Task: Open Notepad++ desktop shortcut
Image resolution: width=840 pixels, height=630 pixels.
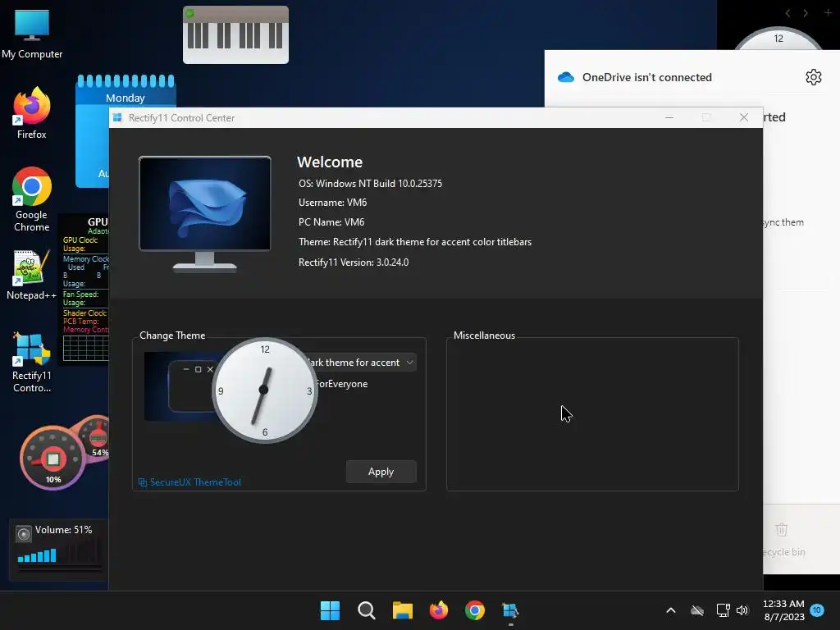Action: coord(32,274)
